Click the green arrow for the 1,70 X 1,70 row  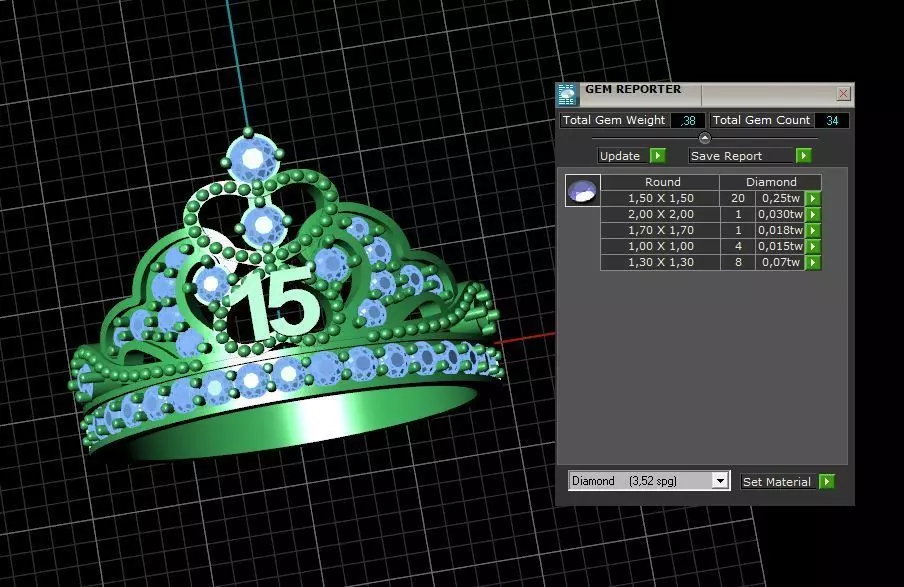813,230
